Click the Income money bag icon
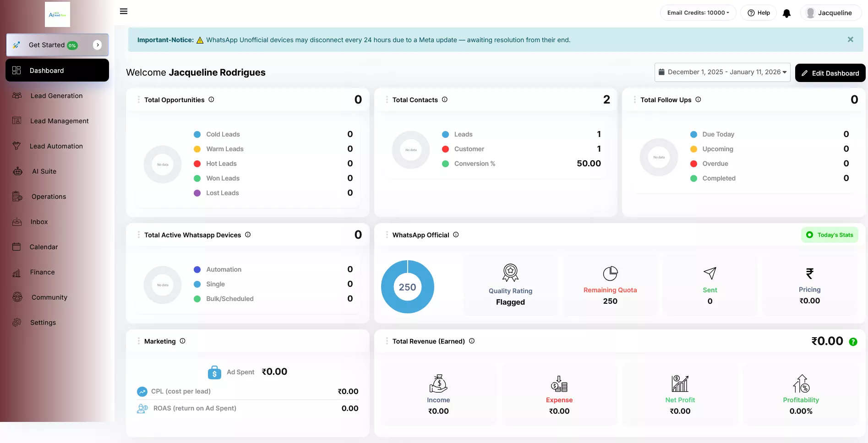 click(x=438, y=383)
